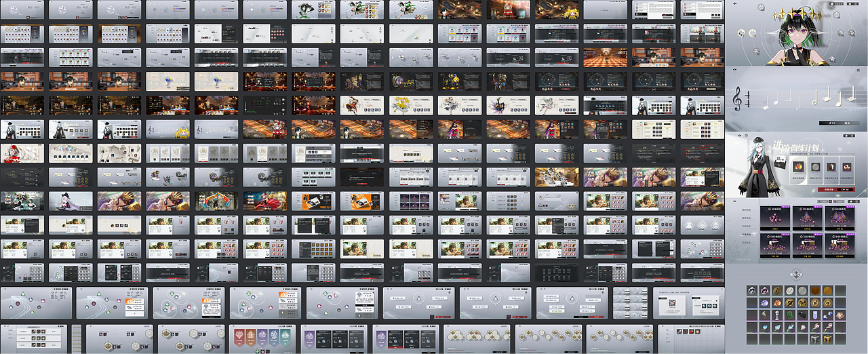Click the blue faction banner

[274, 337]
